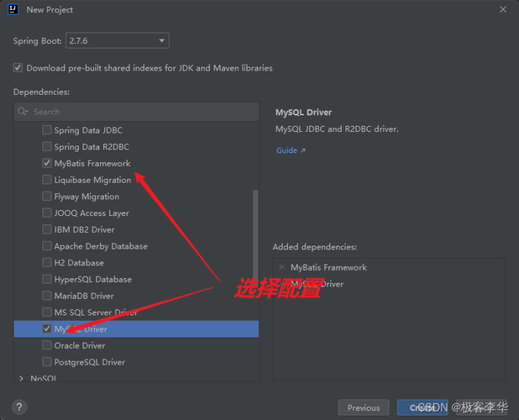The width and height of the screenshot is (519, 420).
Task: Toggle download pre-built shared indexes checkbox
Action: [x=18, y=67]
